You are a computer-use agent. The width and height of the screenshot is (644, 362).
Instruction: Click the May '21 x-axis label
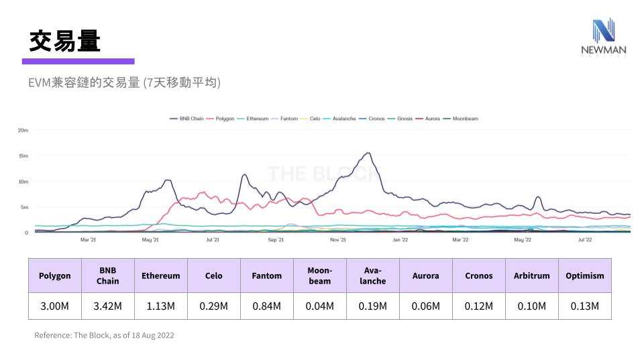point(150,240)
